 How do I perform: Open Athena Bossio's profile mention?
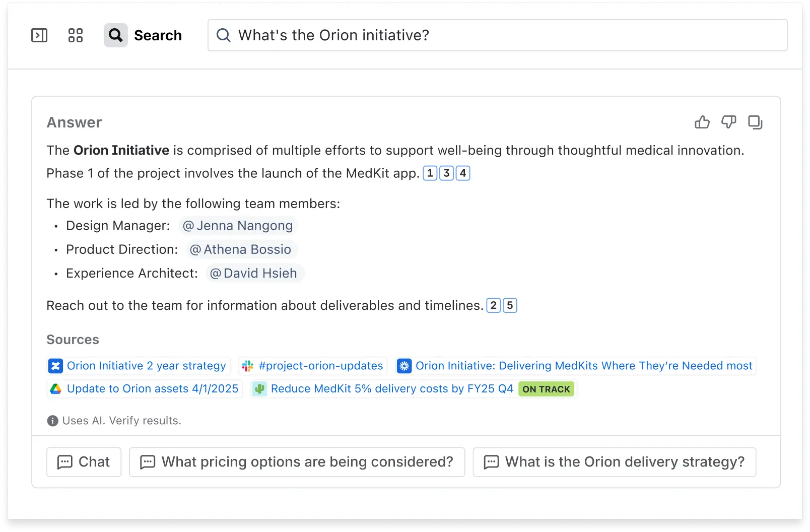241,249
